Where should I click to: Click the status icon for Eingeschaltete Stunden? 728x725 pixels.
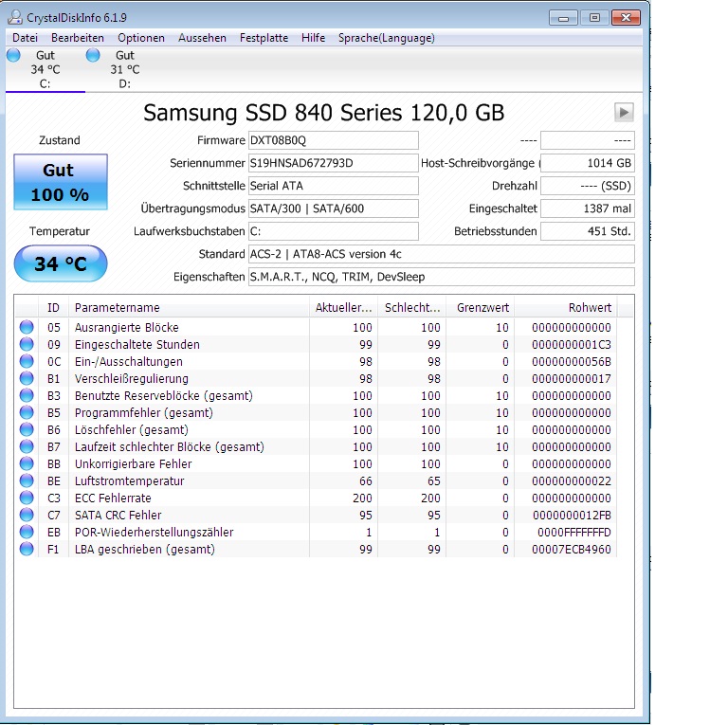point(27,344)
